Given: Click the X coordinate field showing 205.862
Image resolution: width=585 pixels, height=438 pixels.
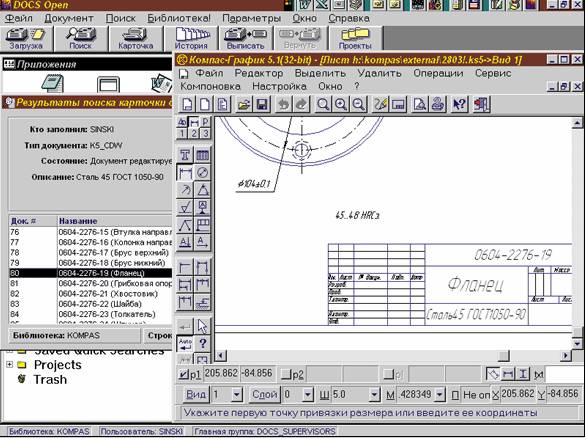Looking at the screenshot, I should tap(518, 394).
